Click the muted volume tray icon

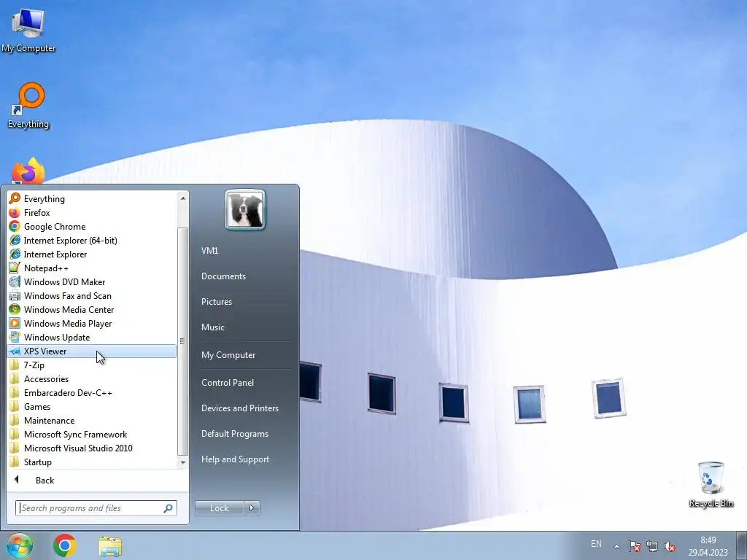point(670,546)
